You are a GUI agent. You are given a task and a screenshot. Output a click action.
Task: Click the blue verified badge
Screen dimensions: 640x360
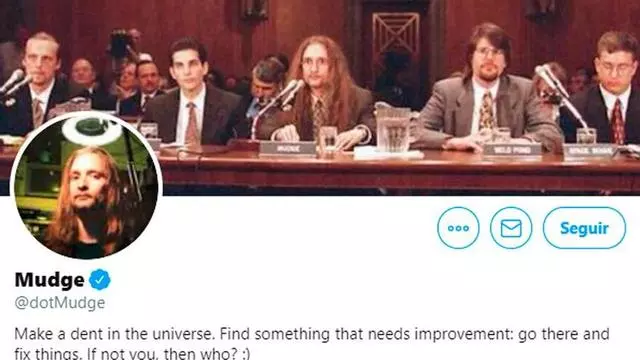click(100, 280)
